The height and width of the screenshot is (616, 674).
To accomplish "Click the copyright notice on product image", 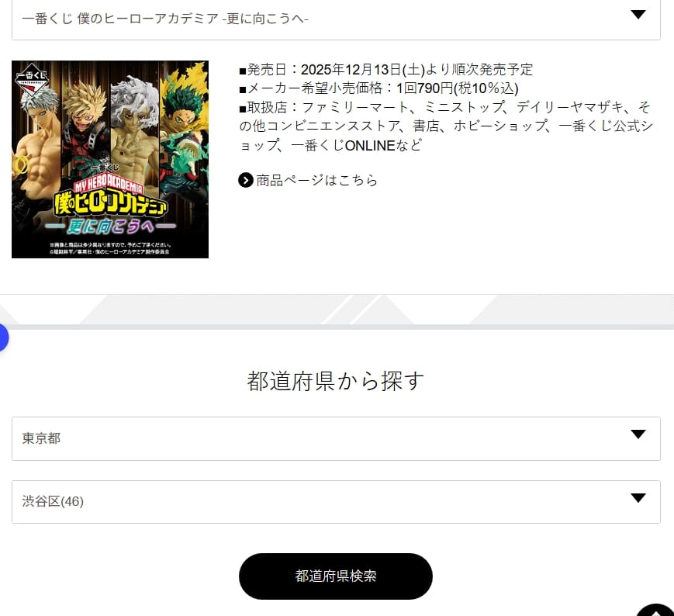I will point(110,248).
